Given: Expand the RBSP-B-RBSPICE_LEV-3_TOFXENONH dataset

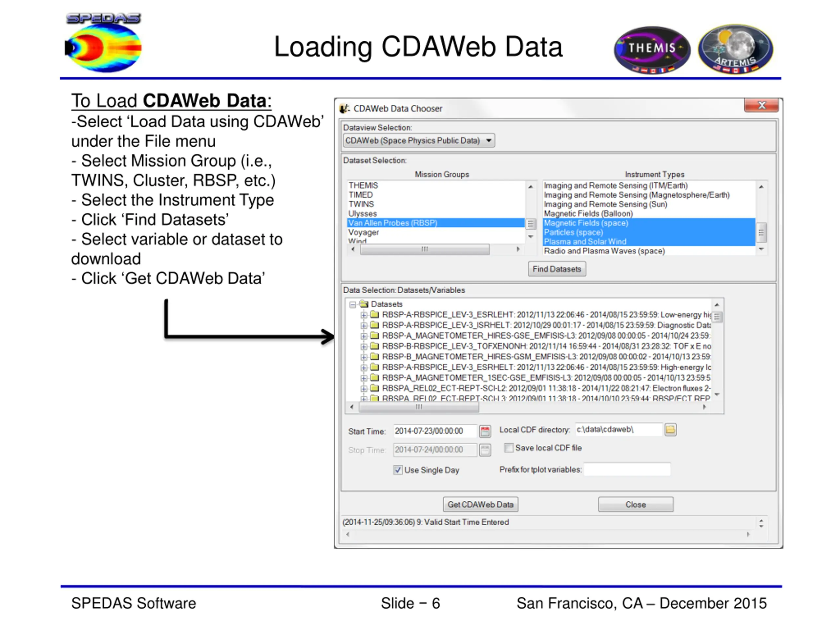Looking at the screenshot, I should (364, 346).
